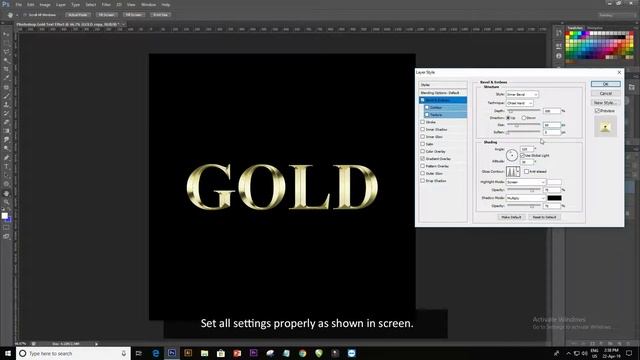Open the Window menu
The width and height of the screenshot is (640, 360).
pyautogui.click(x=148, y=4)
